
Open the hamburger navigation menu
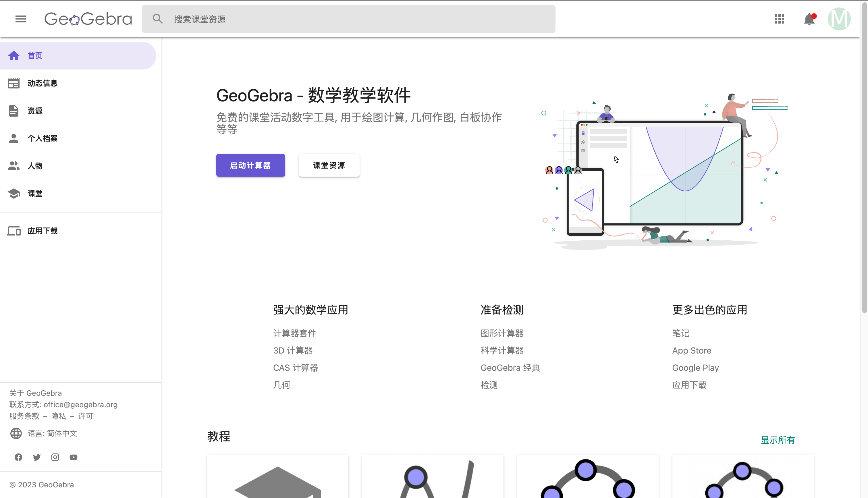click(20, 19)
